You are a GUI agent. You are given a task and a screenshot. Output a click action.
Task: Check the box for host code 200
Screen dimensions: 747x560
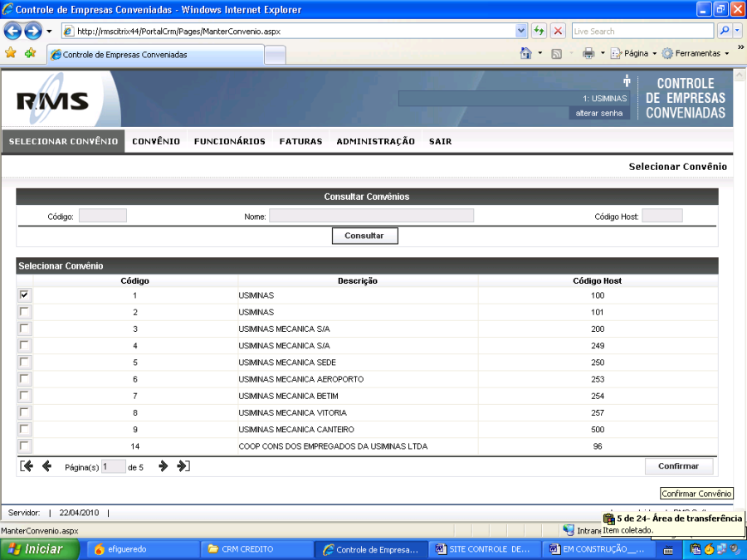pyautogui.click(x=24, y=329)
